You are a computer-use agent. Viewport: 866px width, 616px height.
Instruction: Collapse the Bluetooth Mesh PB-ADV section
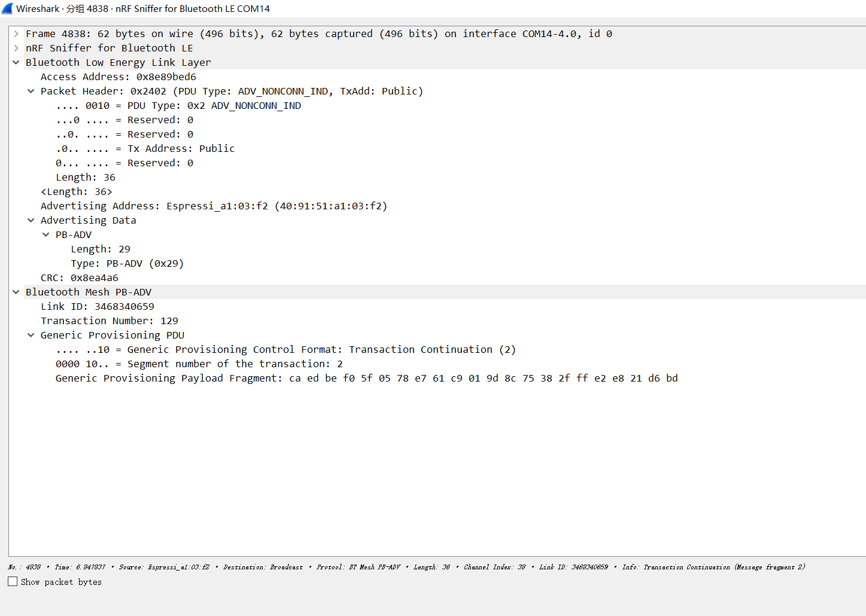coord(16,292)
